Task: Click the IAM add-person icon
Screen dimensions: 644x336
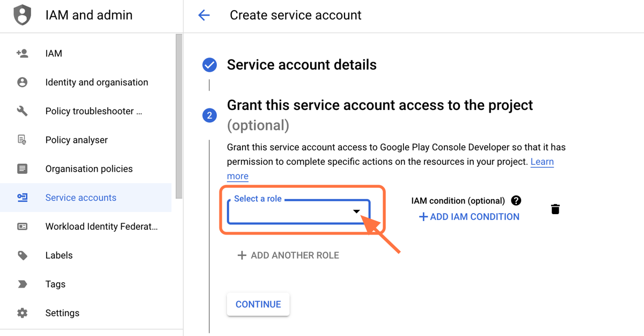Action: tap(22, 53)
